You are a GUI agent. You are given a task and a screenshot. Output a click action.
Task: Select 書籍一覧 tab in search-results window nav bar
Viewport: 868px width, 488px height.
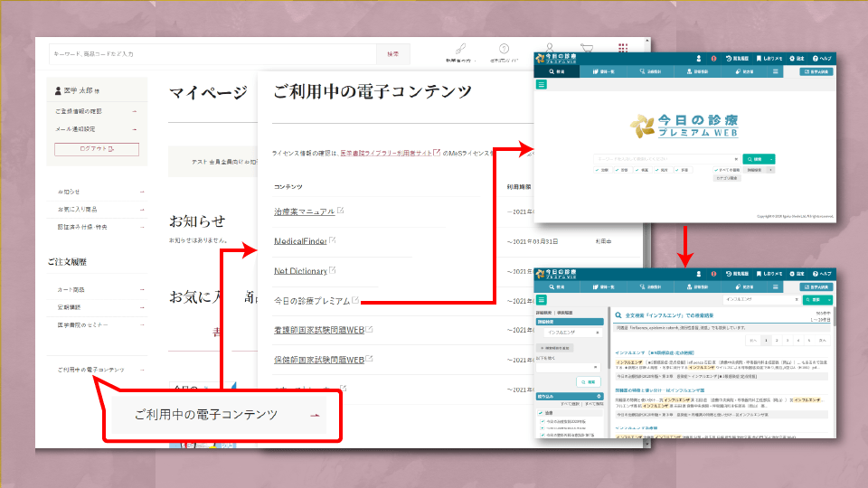604,286
